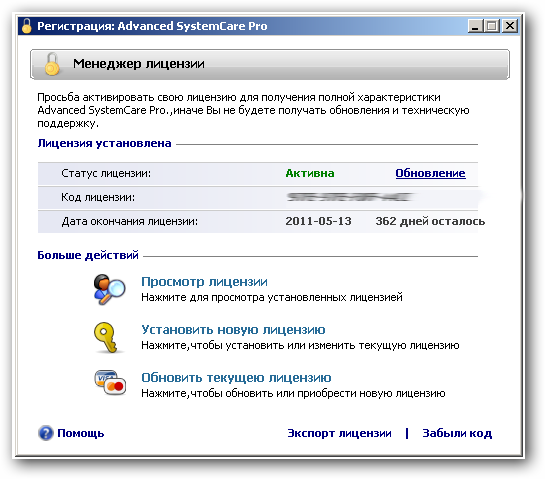
Task: Click text Нажмите для просмотра установленных лицензией
Action: coord(272,297)
